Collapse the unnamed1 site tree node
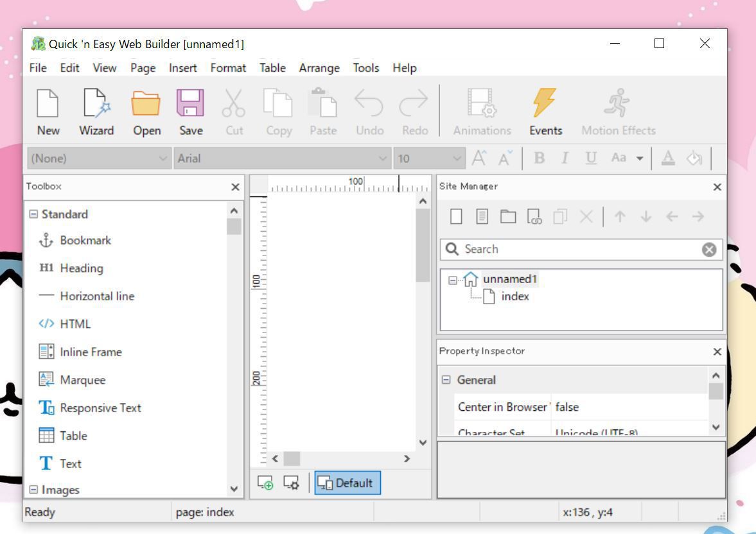The image size is (756, 534). coord(452,280)
